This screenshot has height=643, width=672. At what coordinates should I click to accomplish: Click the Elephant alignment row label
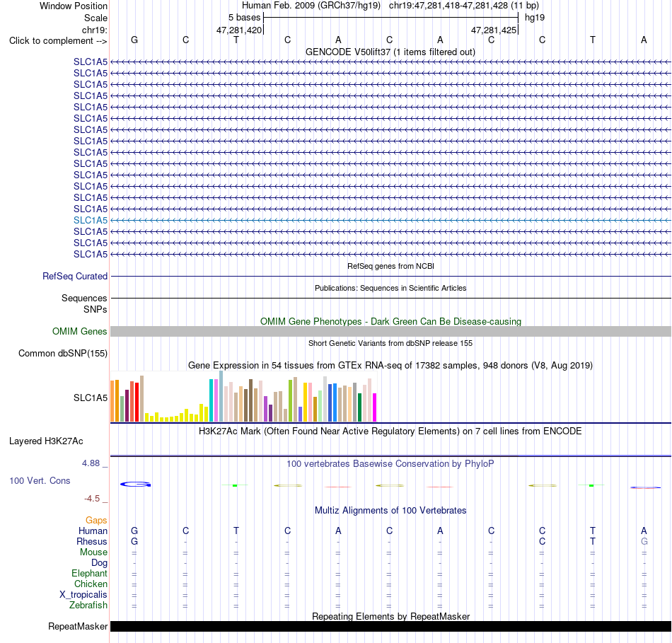pos(89,574)
